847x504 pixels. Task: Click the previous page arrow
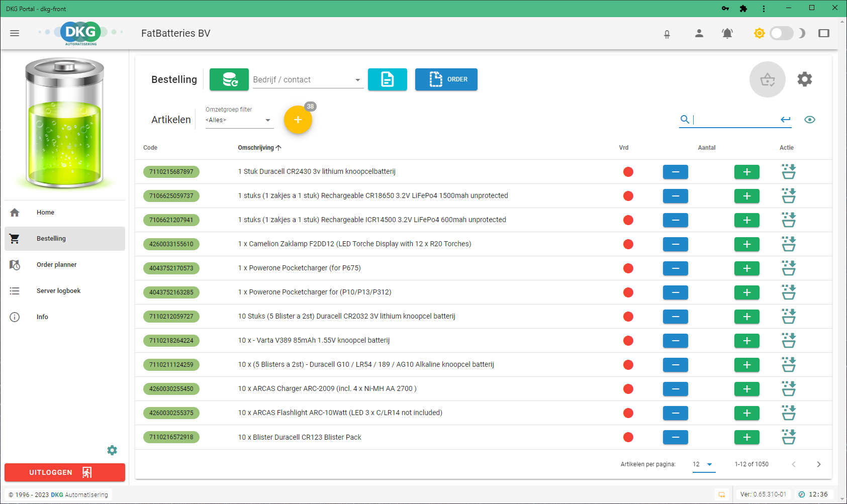coord(794,464)
